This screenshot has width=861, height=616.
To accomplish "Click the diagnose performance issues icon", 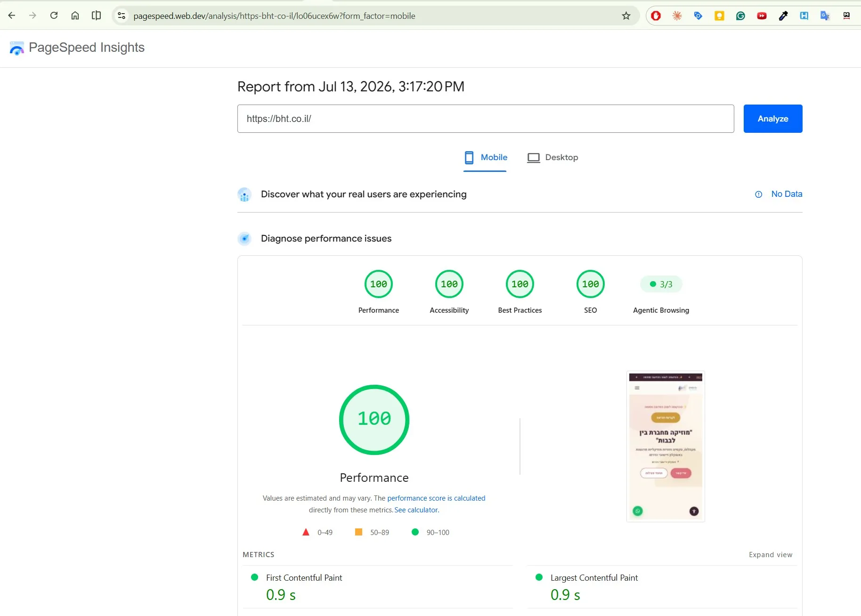I will 244,239.
